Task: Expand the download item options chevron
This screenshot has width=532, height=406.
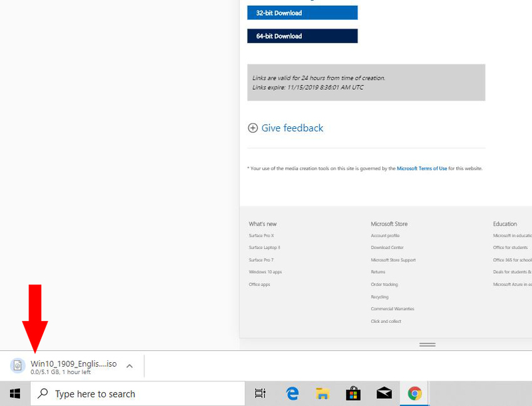Action: click(x=129, y=366)
